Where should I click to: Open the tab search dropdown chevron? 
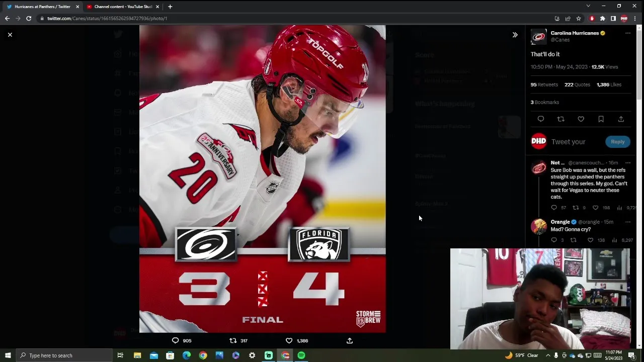pyautogui.click(x=588, y=6)
